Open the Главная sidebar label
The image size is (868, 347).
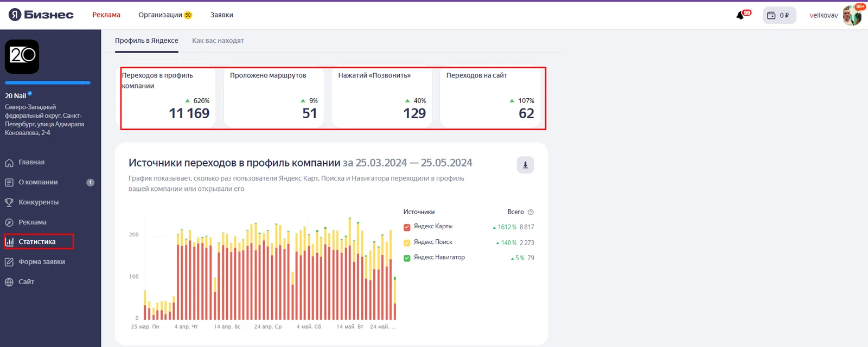point(31,162)
